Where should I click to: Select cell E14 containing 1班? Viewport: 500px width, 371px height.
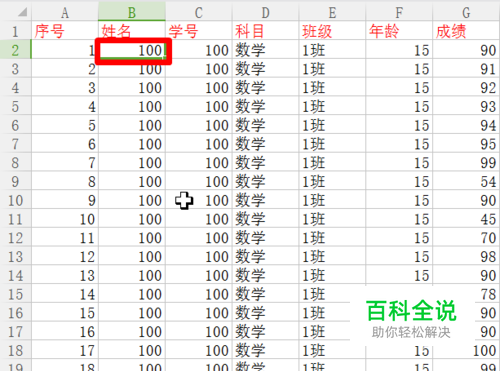coord(332,275)
